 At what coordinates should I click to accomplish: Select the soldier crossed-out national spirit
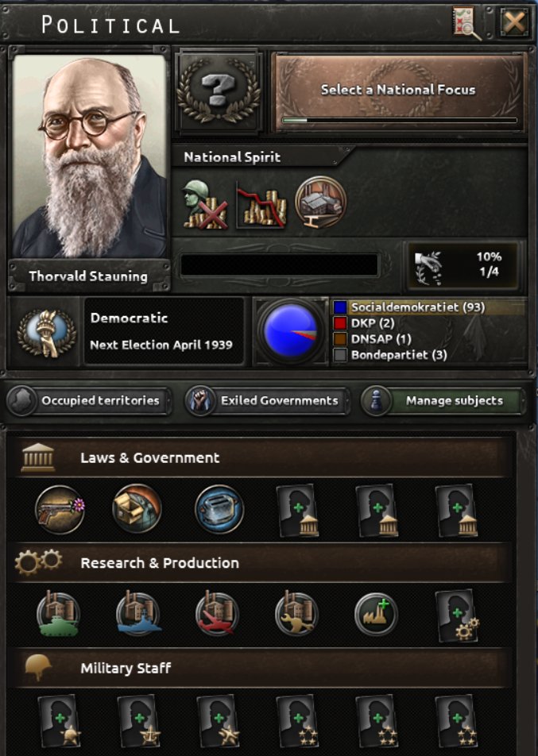tap(205, 204)
